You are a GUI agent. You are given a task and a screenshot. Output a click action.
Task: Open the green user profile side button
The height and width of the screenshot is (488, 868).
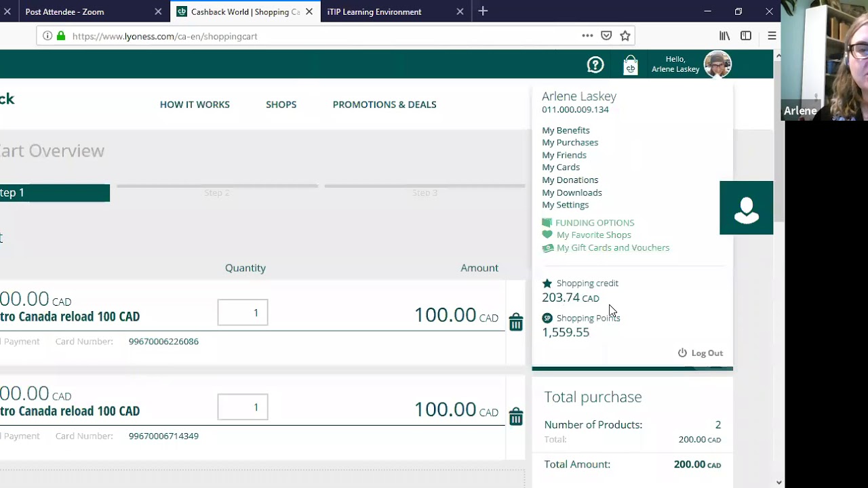pos(747,208)
